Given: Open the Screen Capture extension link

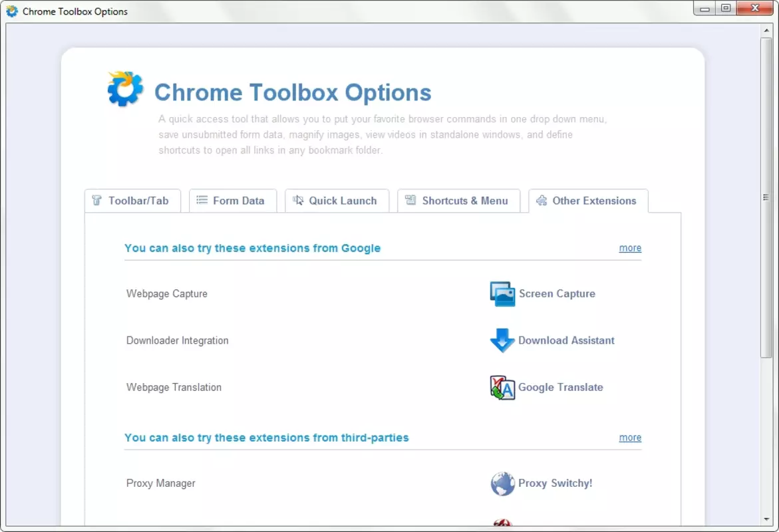Looking at the screenshot, I should pyautogui.click(x=557, y=293).
